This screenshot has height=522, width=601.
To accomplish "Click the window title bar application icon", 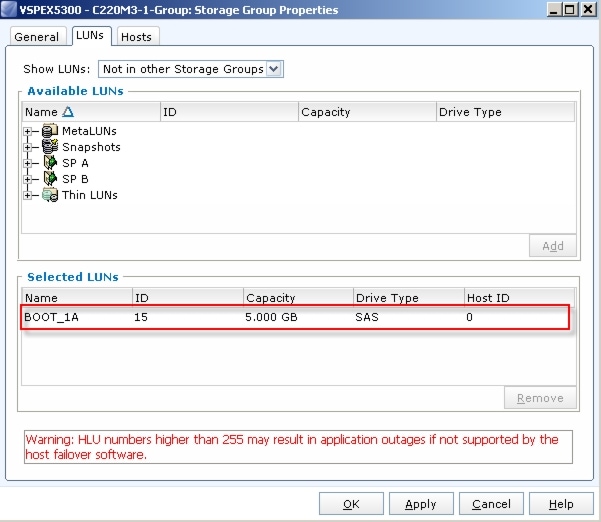I will click(x=9, y=9).
